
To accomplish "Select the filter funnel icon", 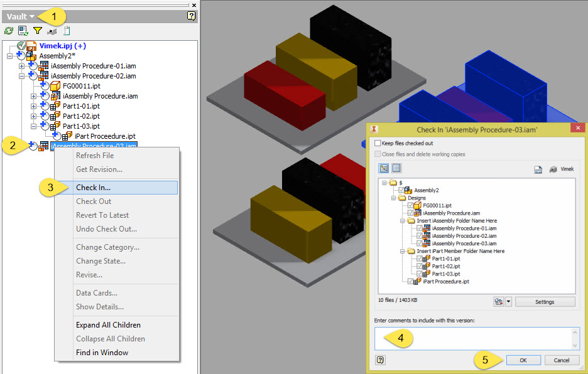I will click(x=37, y=30).
